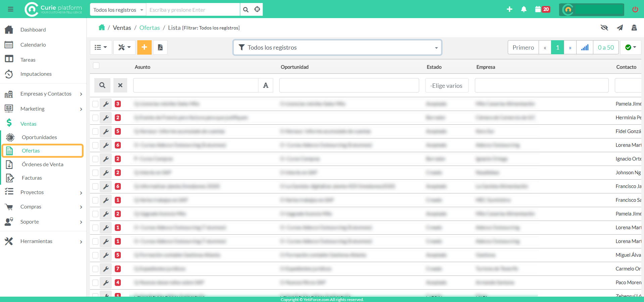Click the record count chart icon
Image resolution: width=644 pixels, height=302 pixels.
click(x=585, y=48)
